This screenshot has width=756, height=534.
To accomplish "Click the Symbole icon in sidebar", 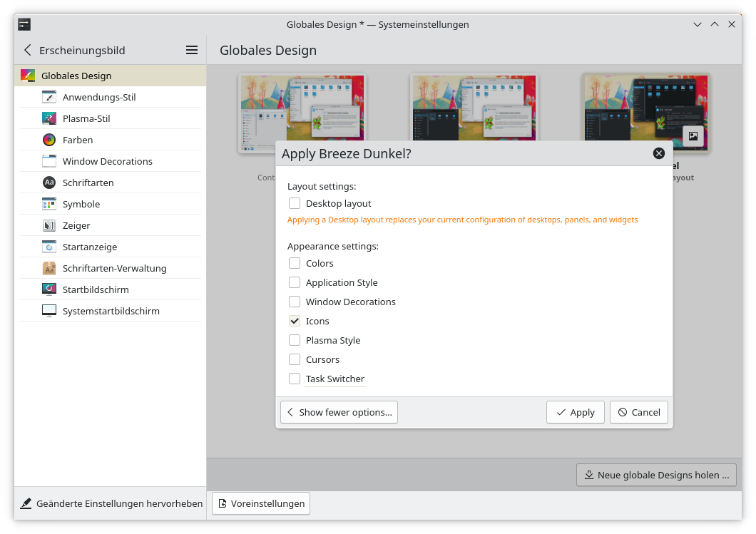I will (x=49, y=204).
